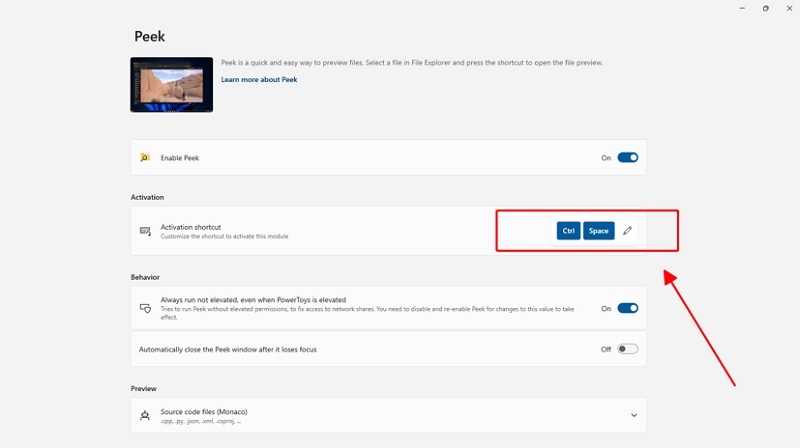800x448 pixels.
Task: Enable automatically closing Peek after losing focus
Action: pyautogui.click(x=627, y=349)
